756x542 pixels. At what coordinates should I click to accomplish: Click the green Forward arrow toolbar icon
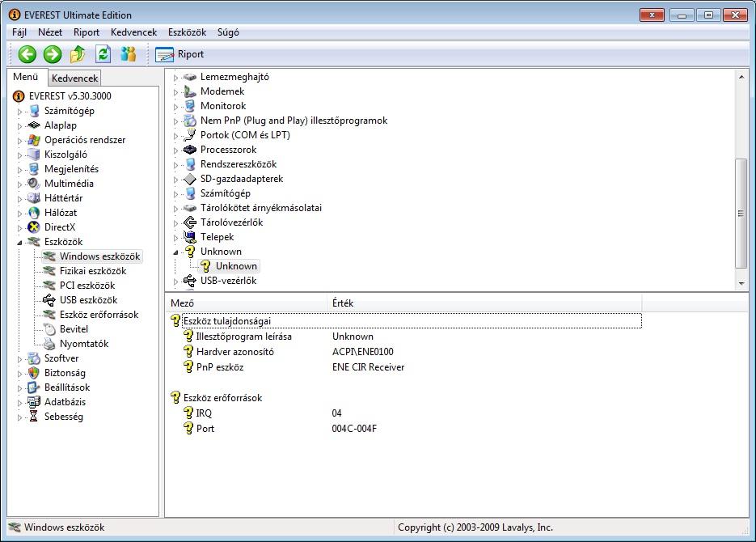click(x=53, y=54)
